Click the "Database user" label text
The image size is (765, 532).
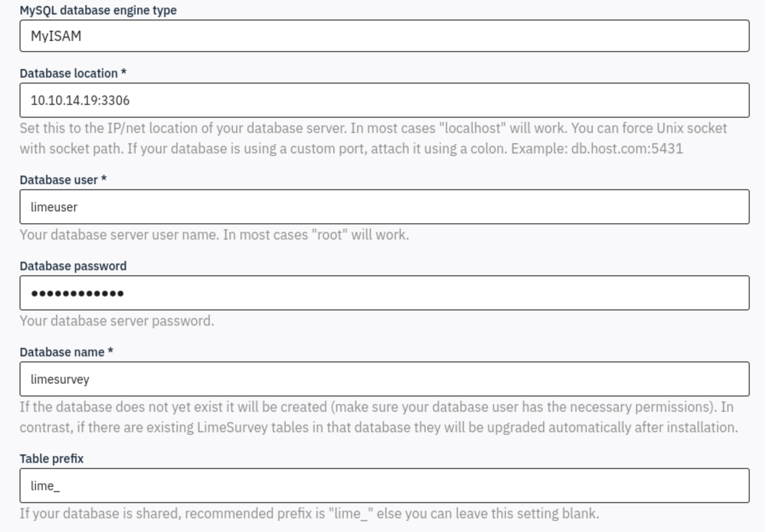59,180
